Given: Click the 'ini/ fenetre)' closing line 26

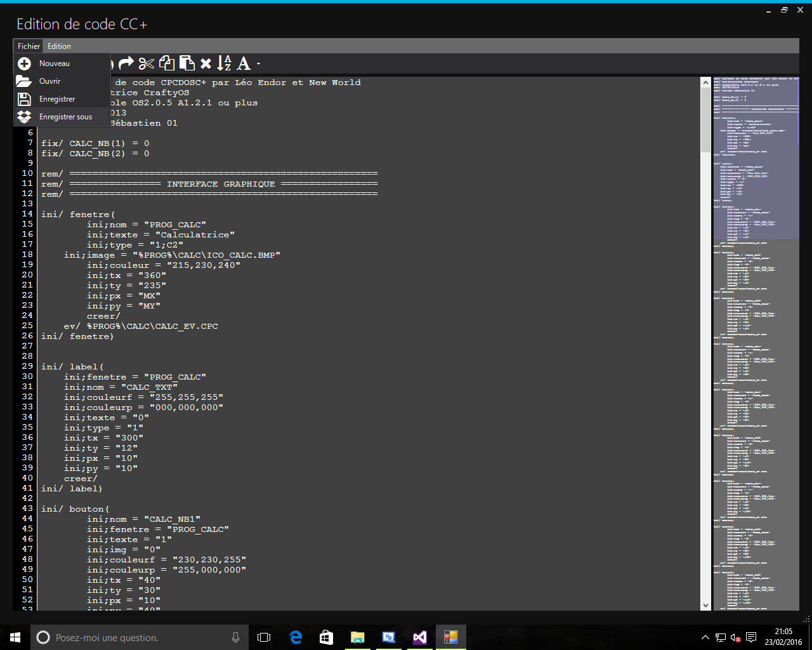Looking at the screenshot, I should 77,336.
